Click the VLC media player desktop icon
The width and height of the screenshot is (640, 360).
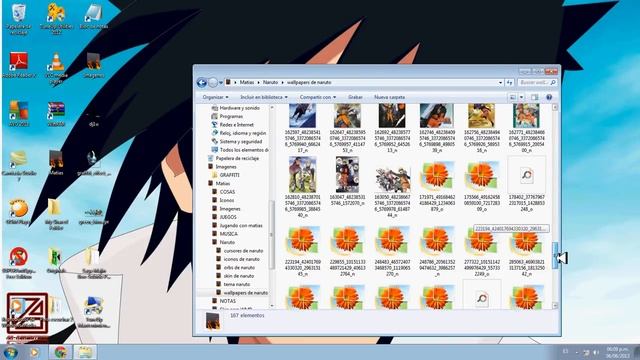(x=56, y=68)
